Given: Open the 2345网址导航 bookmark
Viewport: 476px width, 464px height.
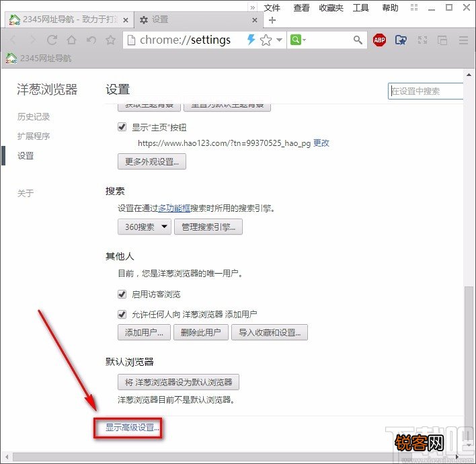Looking at the screenshot, I should click(38, 58).
